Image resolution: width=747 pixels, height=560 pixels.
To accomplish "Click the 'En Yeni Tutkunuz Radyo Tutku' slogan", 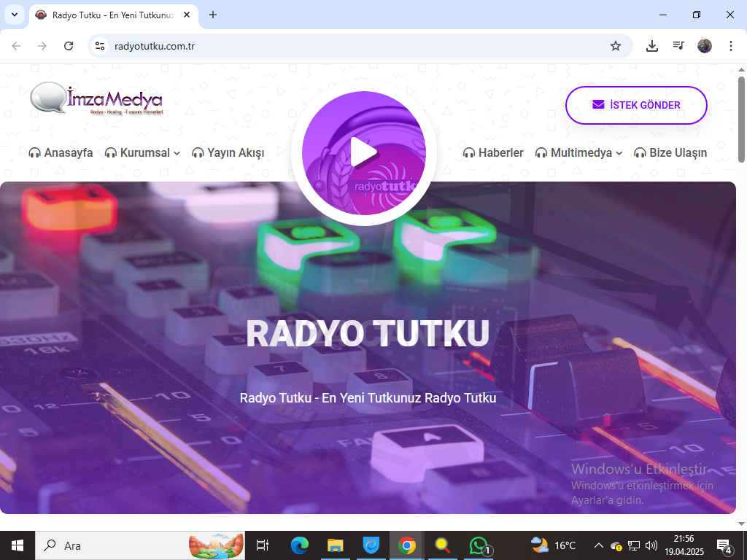I will 409,397.
